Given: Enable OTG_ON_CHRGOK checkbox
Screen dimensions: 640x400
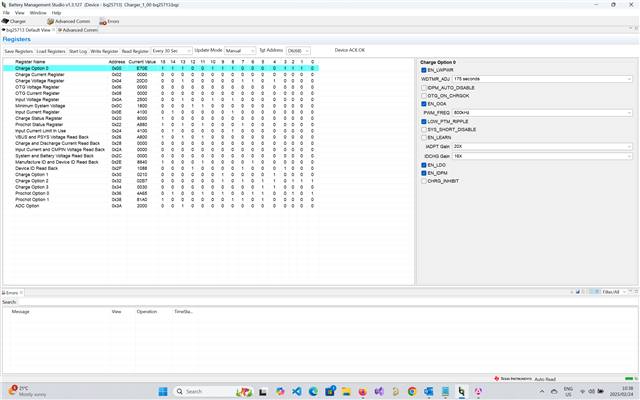Looking at the screenshot, I should click(424, 96).
